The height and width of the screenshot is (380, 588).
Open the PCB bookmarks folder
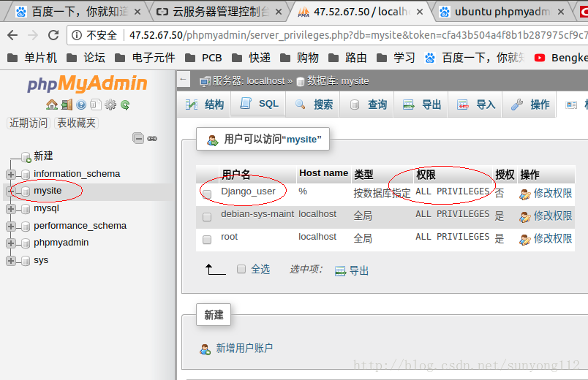click(x=203, y=58)
